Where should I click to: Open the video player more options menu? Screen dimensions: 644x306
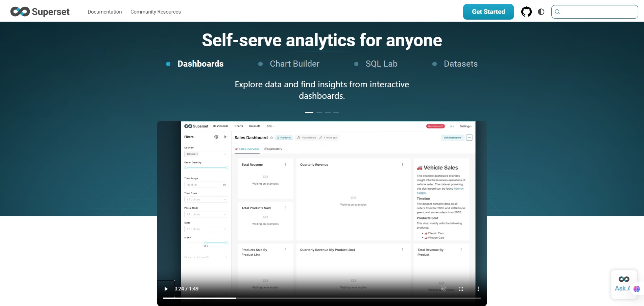478,289
